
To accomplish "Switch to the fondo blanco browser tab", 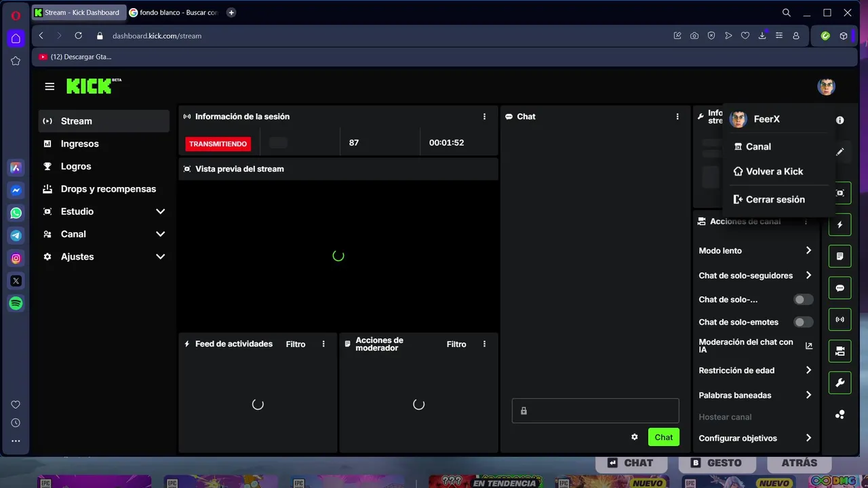I will tap(175, 12).
